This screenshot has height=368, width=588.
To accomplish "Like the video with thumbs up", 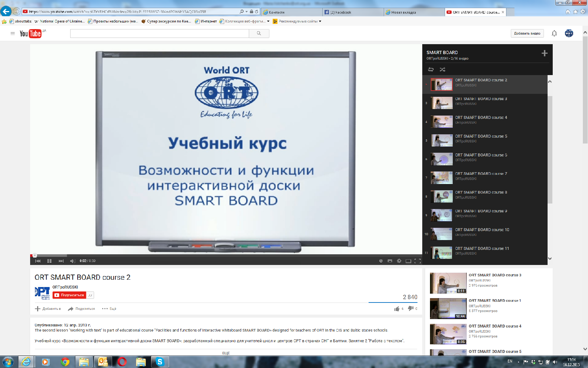I will [x=397, y=309].
